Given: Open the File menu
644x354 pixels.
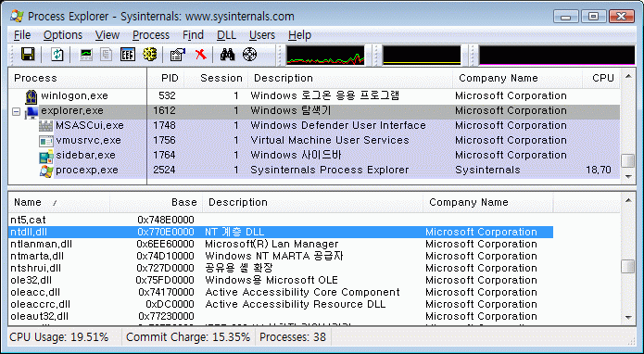Looking at the screenshot, I should point(22,35).
